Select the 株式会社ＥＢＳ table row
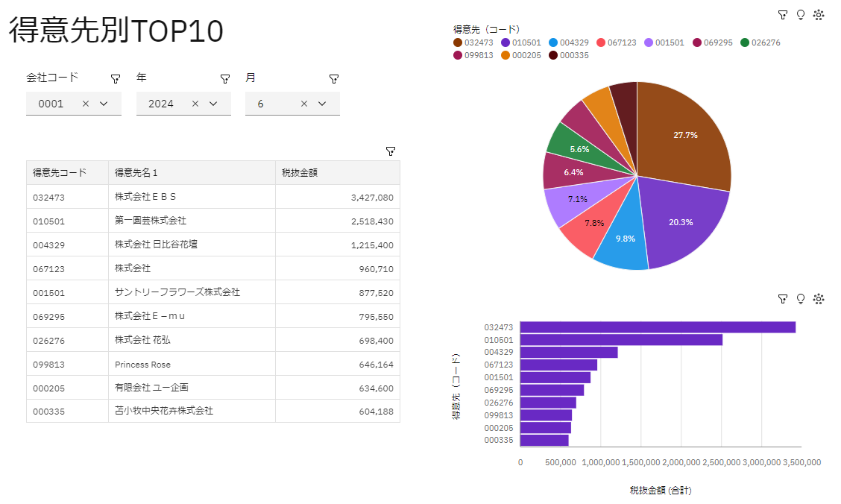Screen dimensions: 841x504 coord(212,197)
